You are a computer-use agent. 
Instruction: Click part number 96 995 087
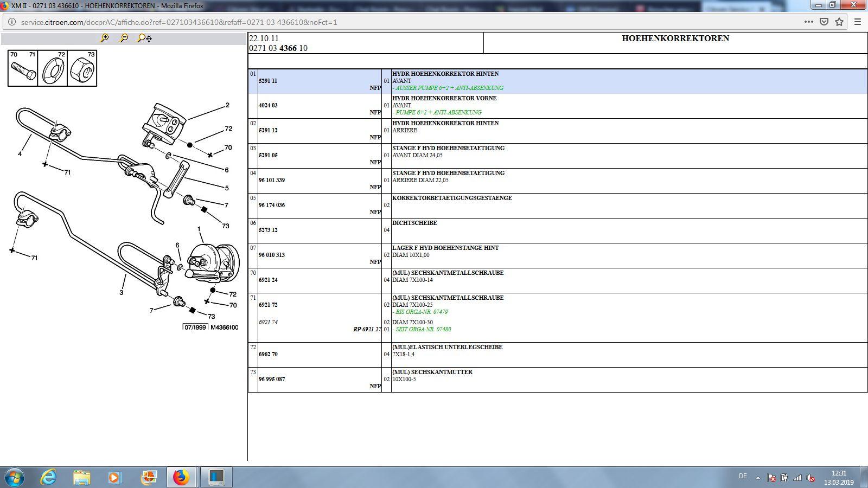tap(272, 379)
